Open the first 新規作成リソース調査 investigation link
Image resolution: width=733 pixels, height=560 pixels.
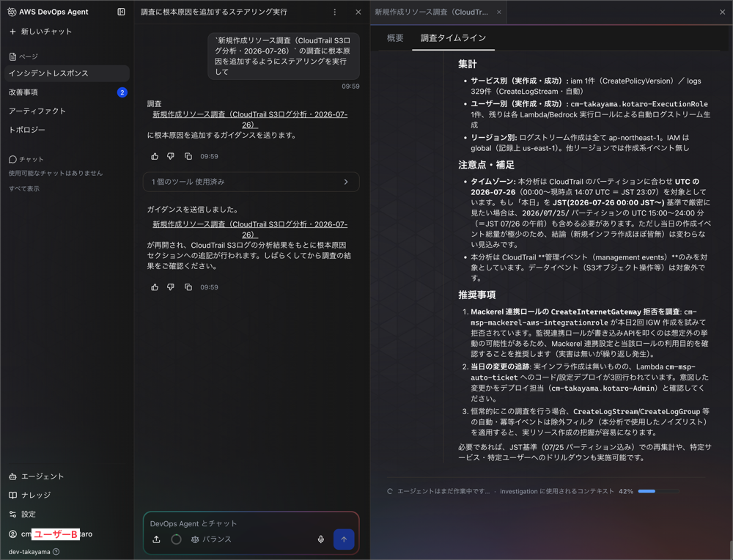[x=250, y=119]
